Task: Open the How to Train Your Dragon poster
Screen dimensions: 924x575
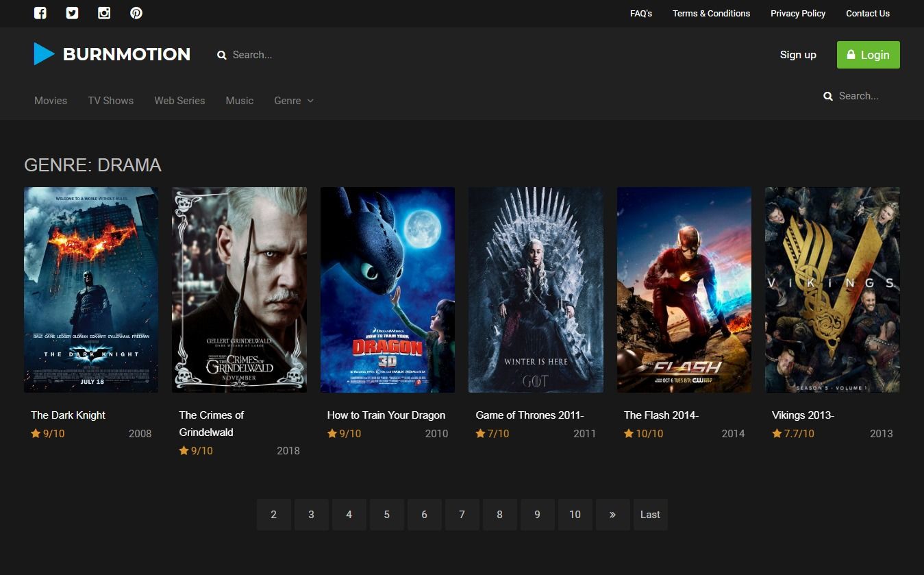Action: tap(388, 290)
